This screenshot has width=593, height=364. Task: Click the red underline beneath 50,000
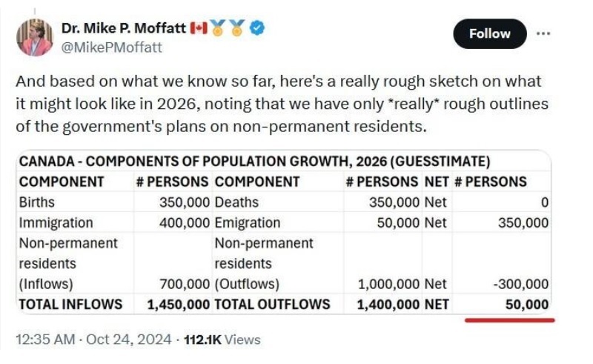[x=509, y=320]
